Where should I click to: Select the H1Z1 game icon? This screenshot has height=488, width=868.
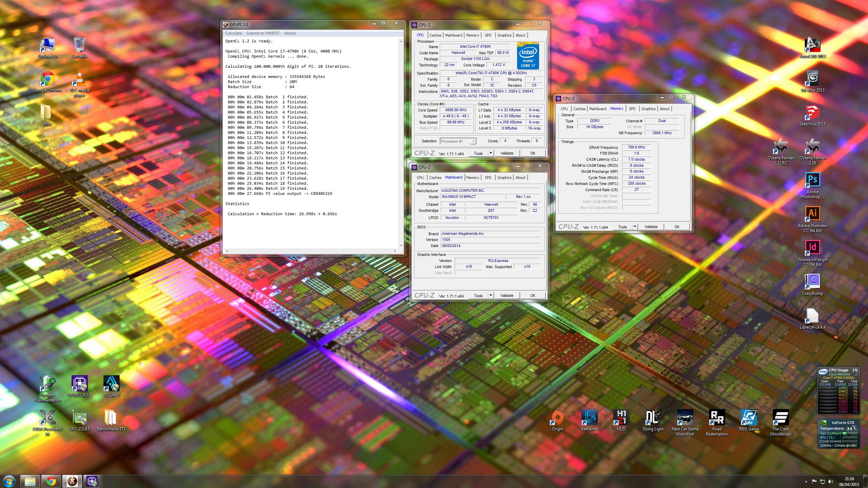tap(621, 421)
